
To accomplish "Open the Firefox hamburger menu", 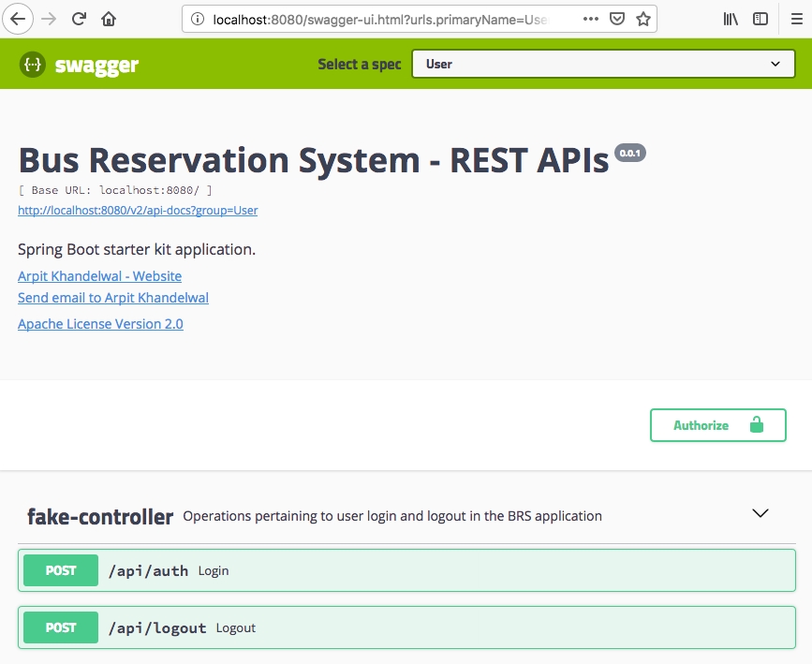I will tap(794, 19).
